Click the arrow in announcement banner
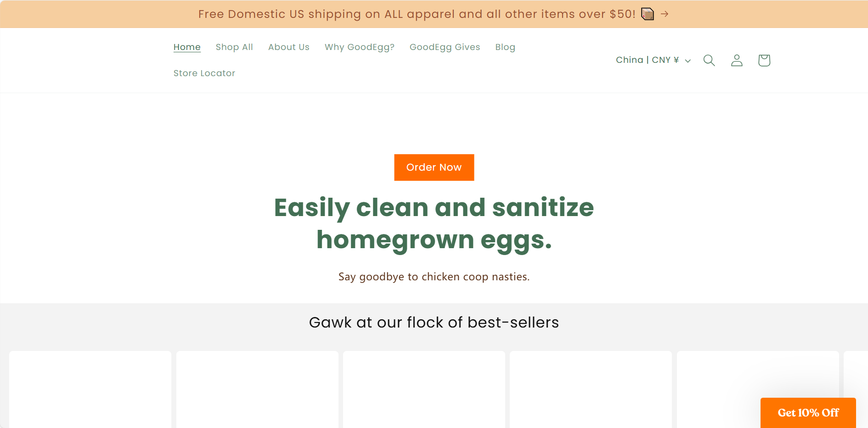The height and width of the screenshot is (428, 868). [x=665, y=14]
